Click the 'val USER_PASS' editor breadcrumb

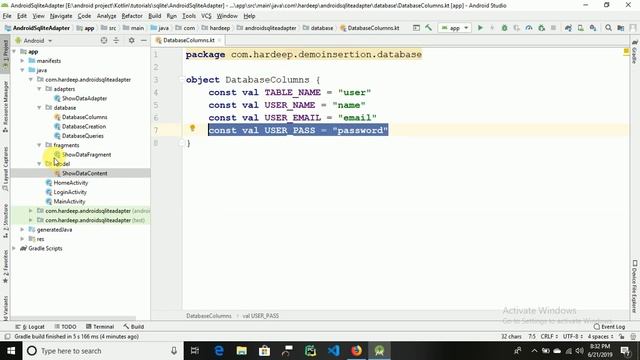tap(261, 316)
